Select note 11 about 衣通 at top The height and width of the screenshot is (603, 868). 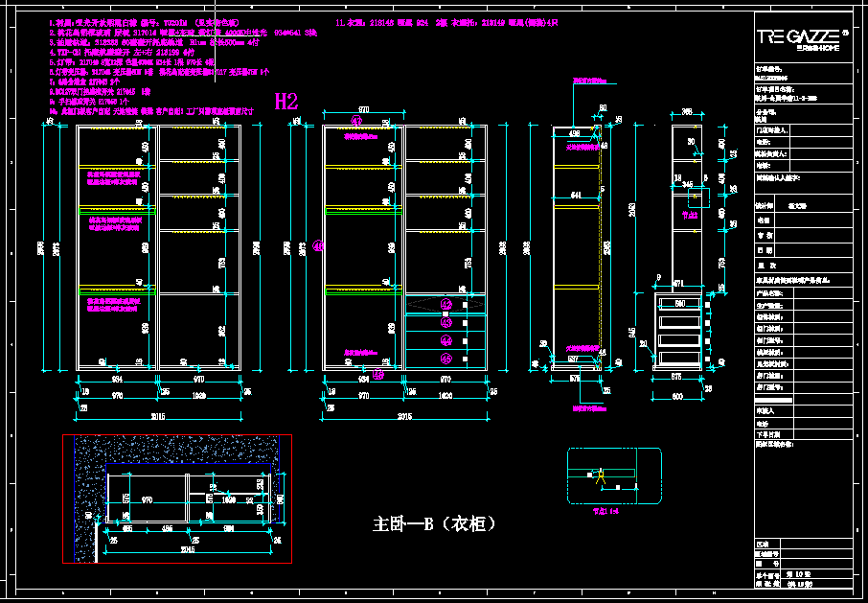coord(447,23)
